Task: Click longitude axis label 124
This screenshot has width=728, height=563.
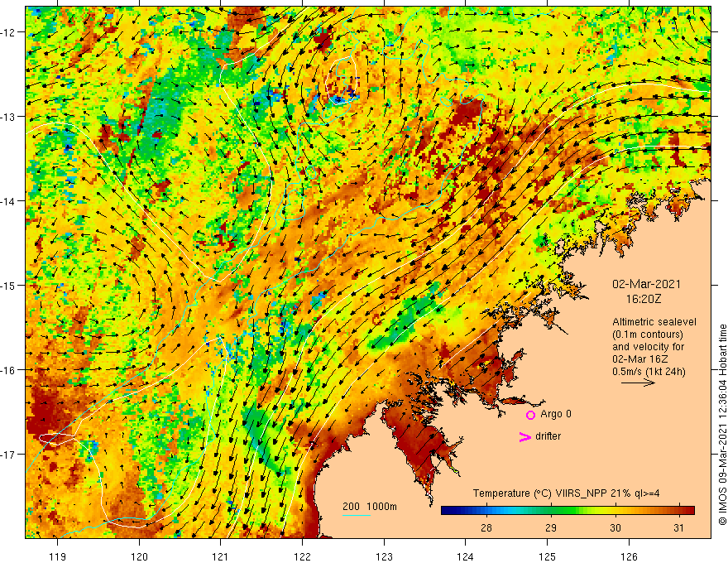Action: click(466, 556)
